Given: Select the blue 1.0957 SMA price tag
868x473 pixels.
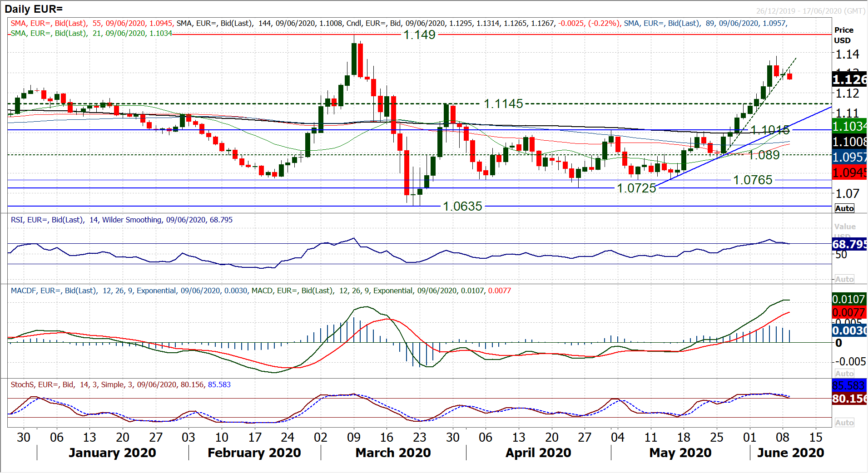Looking at the screenshot, I should [x=849, y=158].
